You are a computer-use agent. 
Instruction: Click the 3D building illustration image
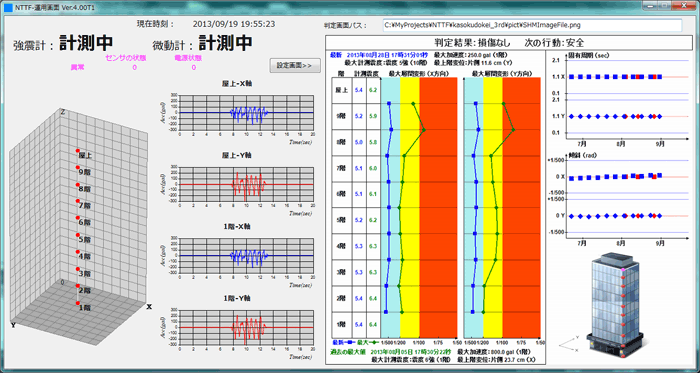click(x=617, y=304)
